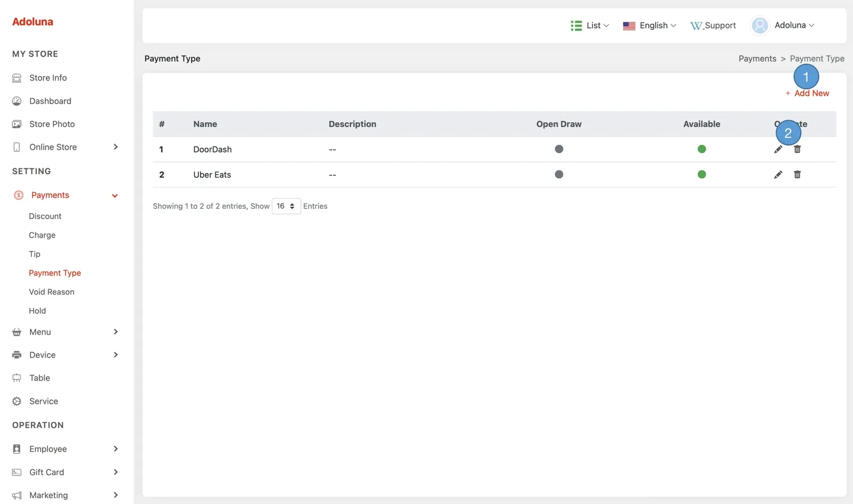Open the Charge settings page
Viewport: 853px width, 504px height.
tap(42, 235)
